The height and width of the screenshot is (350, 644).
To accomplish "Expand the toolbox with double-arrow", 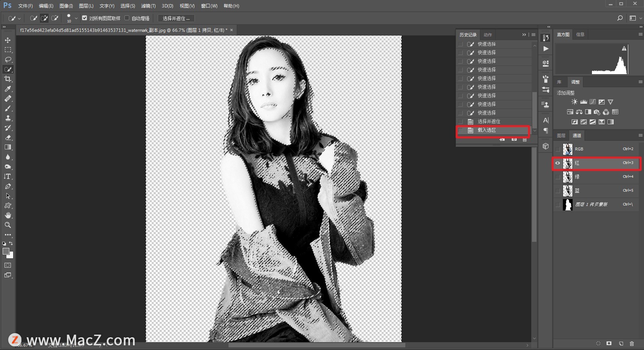I will (4, 27).
